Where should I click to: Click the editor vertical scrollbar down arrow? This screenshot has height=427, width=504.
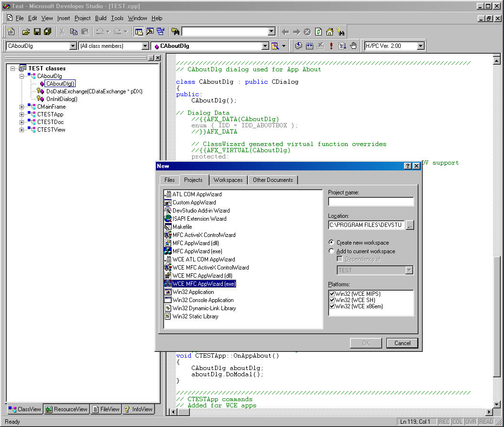click(x=497, y=405)
